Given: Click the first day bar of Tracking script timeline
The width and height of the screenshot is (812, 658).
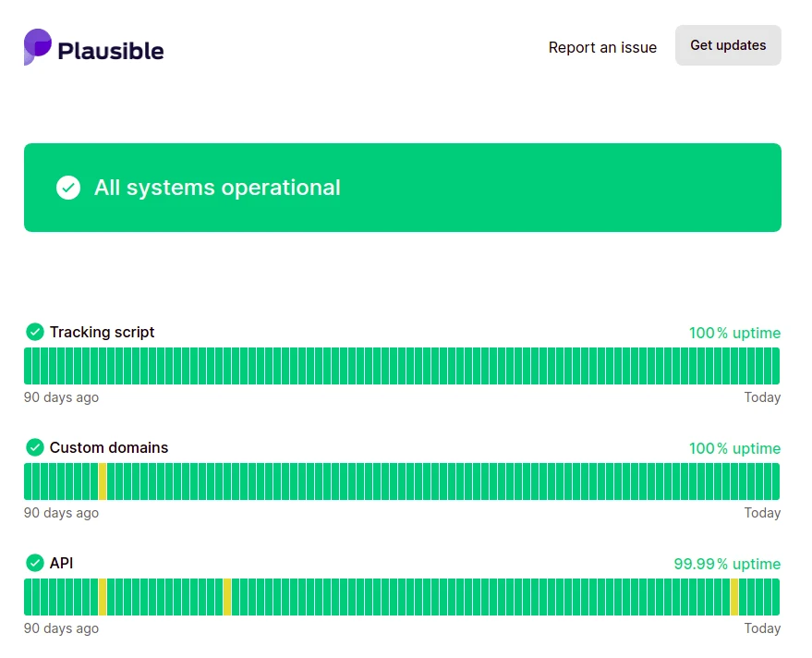Looking at the screenshot, I should click(x=28, y=366).
